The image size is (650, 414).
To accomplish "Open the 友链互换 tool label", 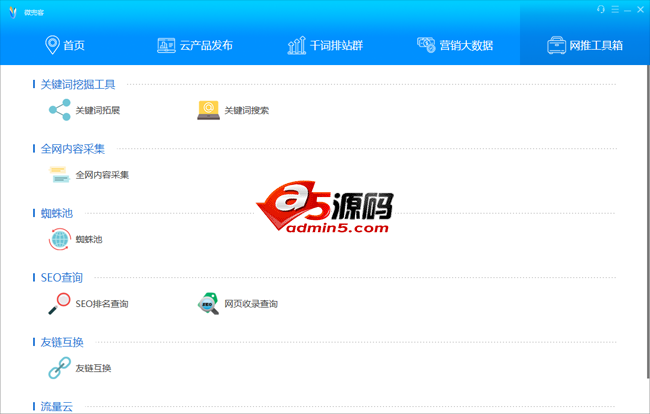I will click(93, 368).
